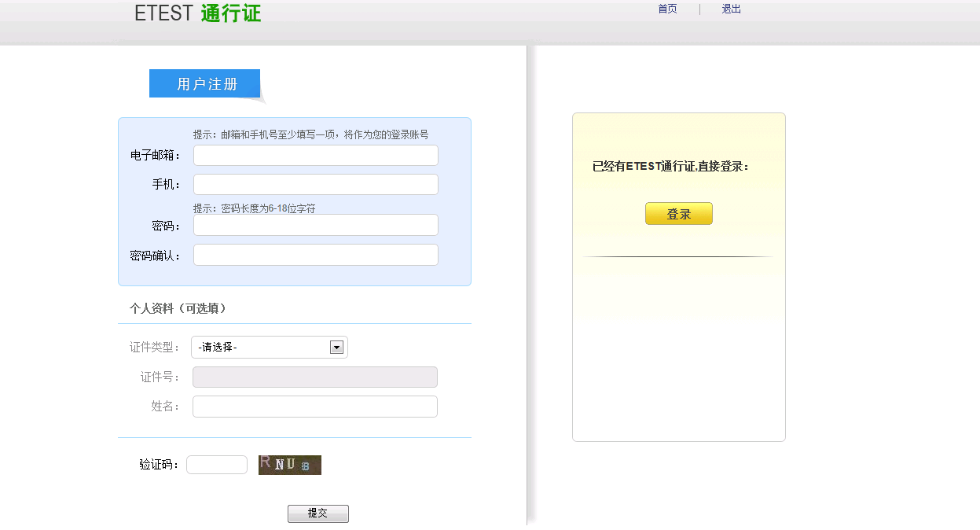Click the 姓名 name field
The width and height of the screenshot is (980, 530).
point(314,407)
